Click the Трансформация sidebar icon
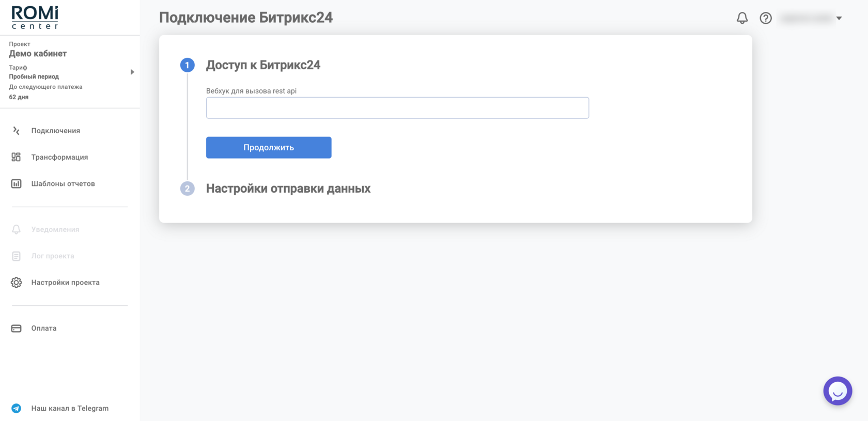 [x=16, y=157]
